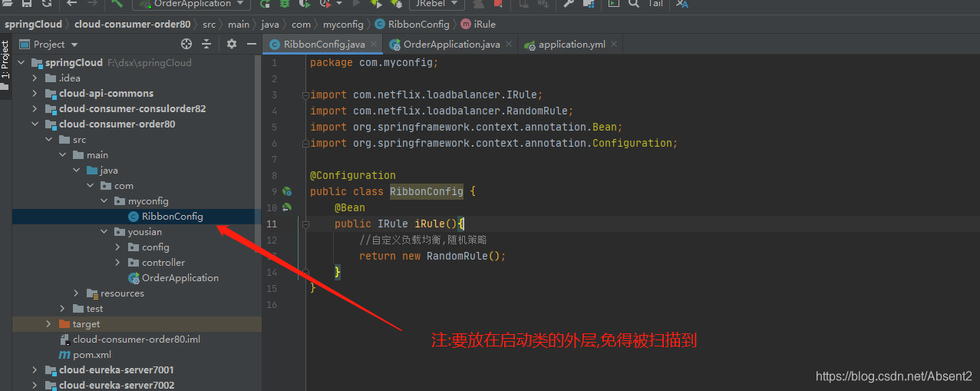Fold the iRule method at line 11

(305, 224)
